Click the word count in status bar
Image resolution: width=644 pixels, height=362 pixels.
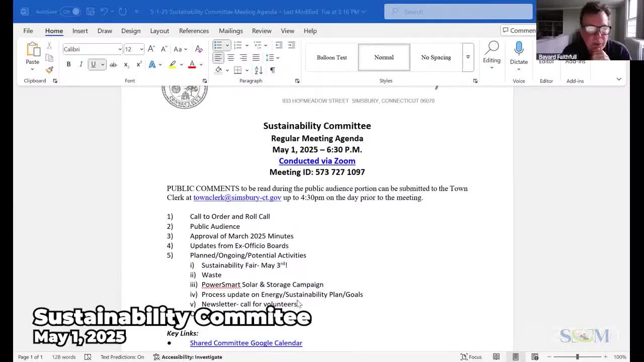(x=63, y=357)
